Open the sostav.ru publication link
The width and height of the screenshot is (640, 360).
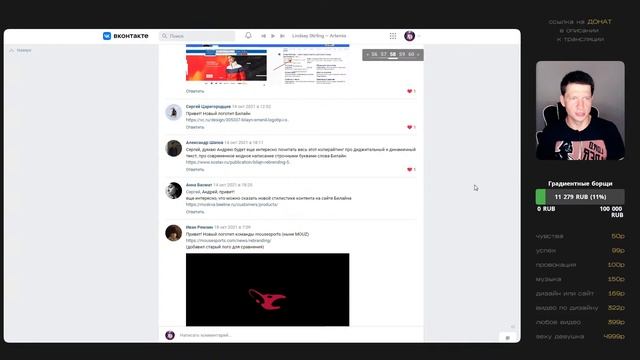(x=238, y=162)
